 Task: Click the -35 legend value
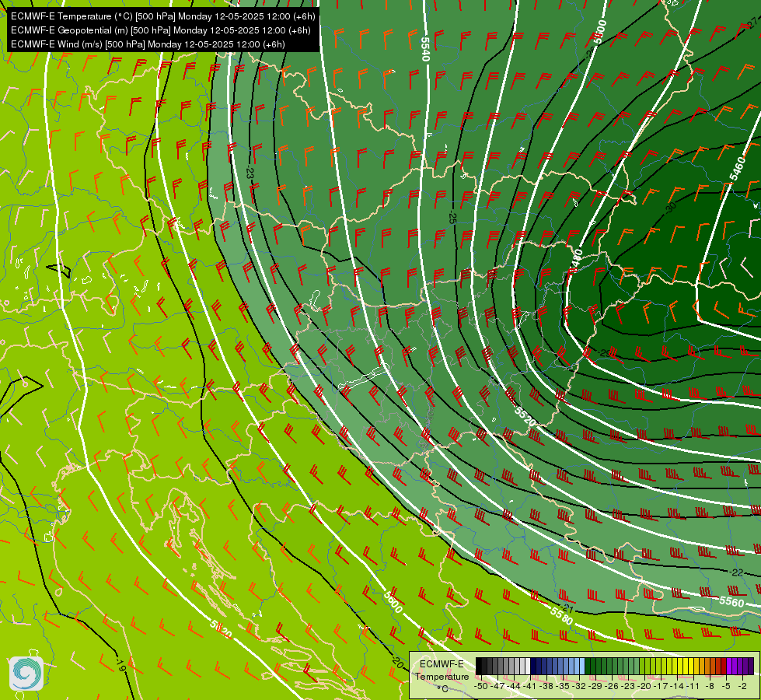[563, 686]
